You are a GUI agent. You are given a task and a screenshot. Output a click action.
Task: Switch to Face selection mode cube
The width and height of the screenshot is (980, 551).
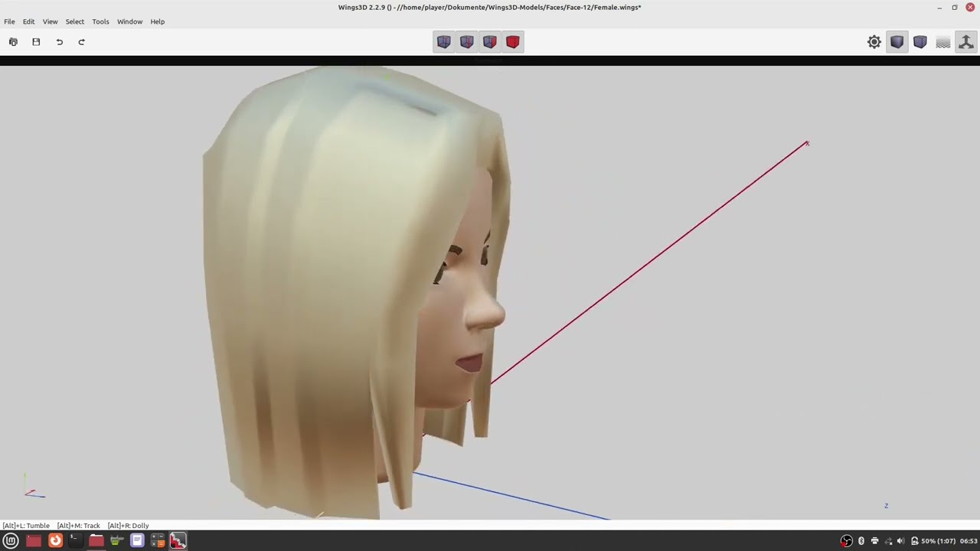490,42
